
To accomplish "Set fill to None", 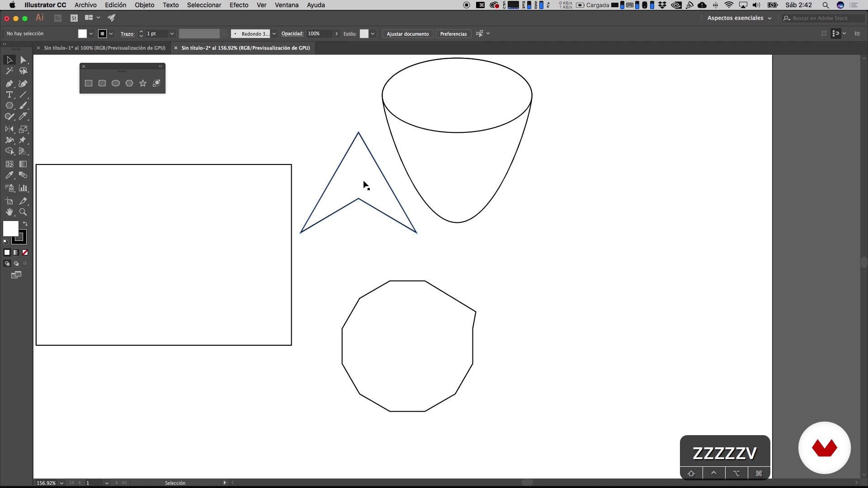I will click(x=25, y=253).
